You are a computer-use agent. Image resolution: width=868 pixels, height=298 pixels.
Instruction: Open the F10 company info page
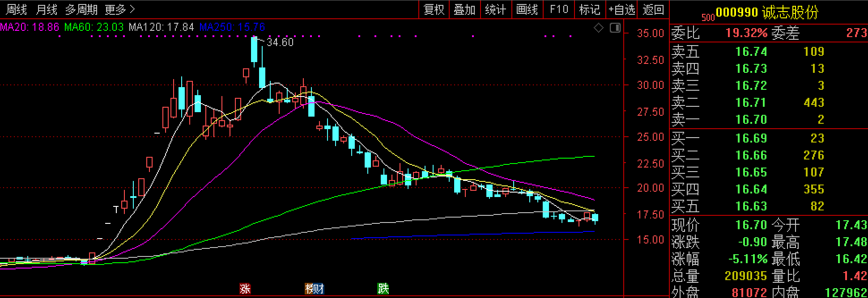(x=559, y=9)
